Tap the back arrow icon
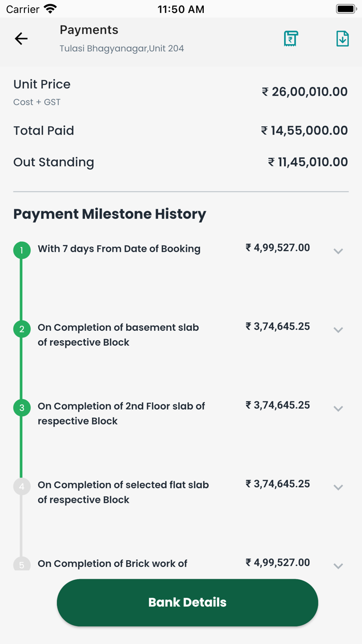362x644 pixels. 21,38
